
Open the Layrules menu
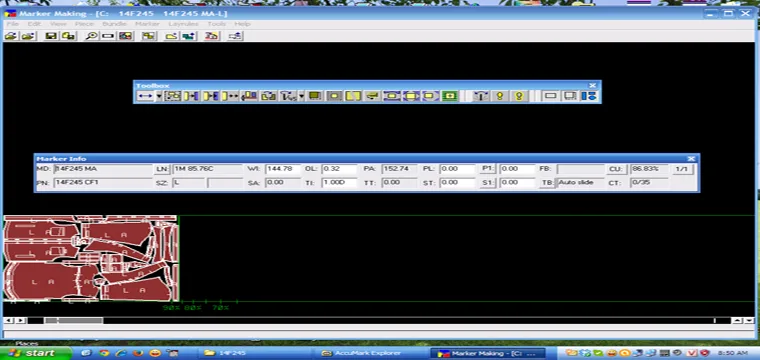click(x=183, y=24)
